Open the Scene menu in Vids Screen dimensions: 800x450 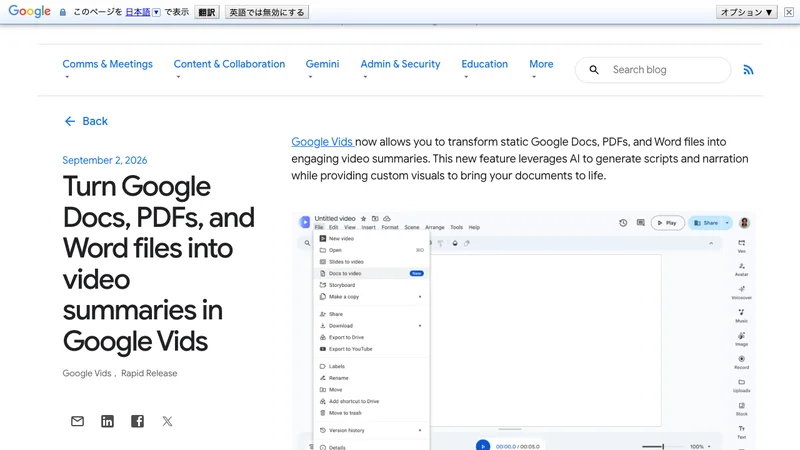click(x=412, y=228)
